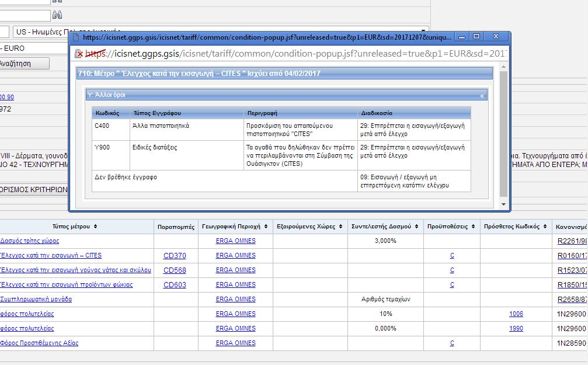Click the page icon in popup title bar
Screen dimensions: 588x365
76,37
